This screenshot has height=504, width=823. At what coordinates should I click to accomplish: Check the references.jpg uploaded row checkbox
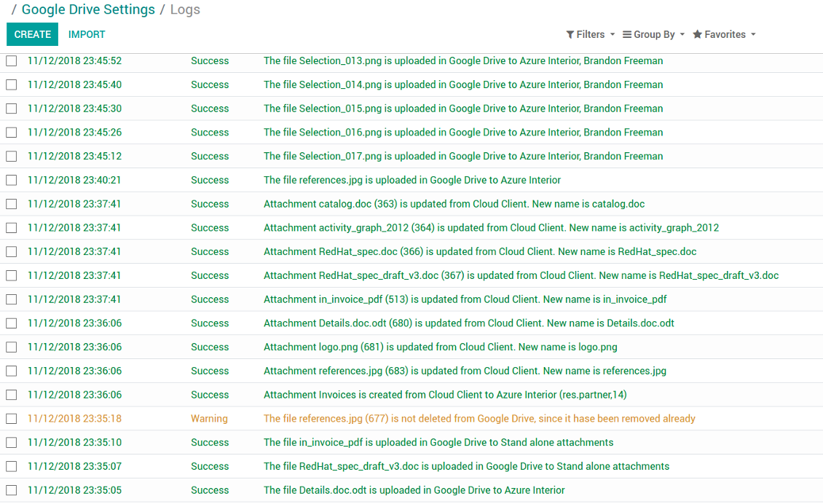tap(12, 180)
